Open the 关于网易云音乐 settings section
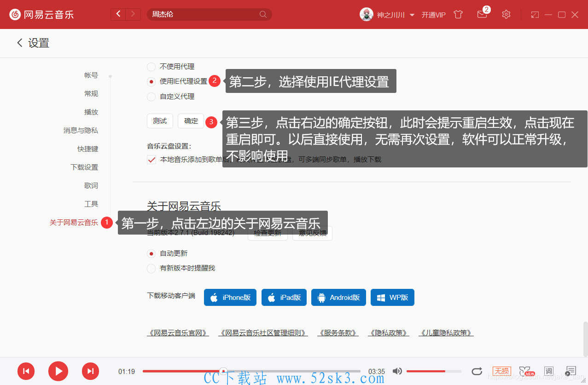The height and width of the screenshot is (385, 588). [74, 223]
